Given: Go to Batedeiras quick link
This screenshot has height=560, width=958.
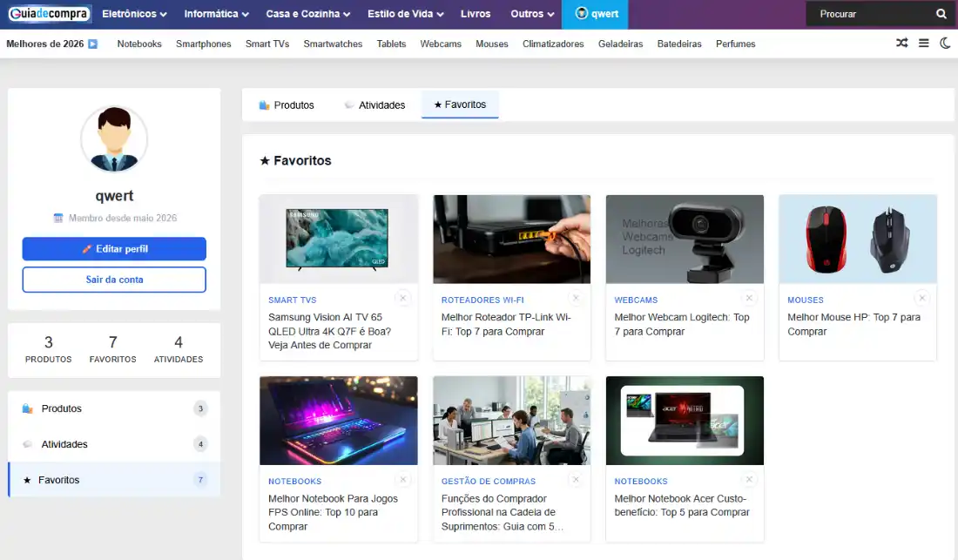Looking at the screenshot, I should (x=679, y=44).
